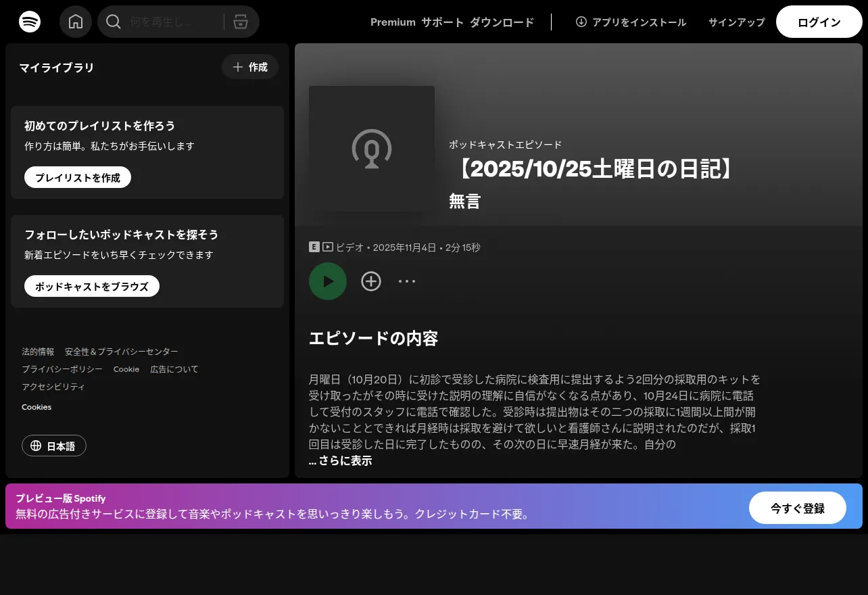Click the explicit E badge

[314, 247]
